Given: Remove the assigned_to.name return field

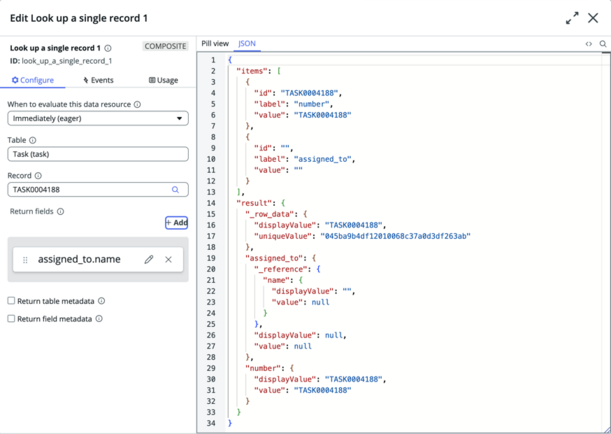Looking at the screenshot, I should pyautogui.click(x=168, y=259).
